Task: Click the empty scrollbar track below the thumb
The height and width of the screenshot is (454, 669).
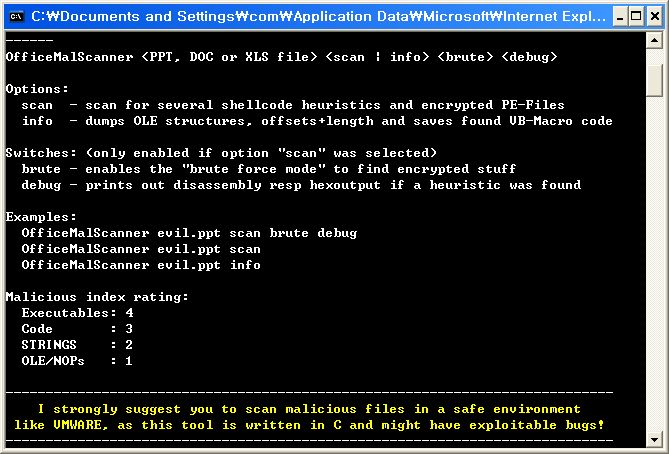Action: tap(654, 265)
